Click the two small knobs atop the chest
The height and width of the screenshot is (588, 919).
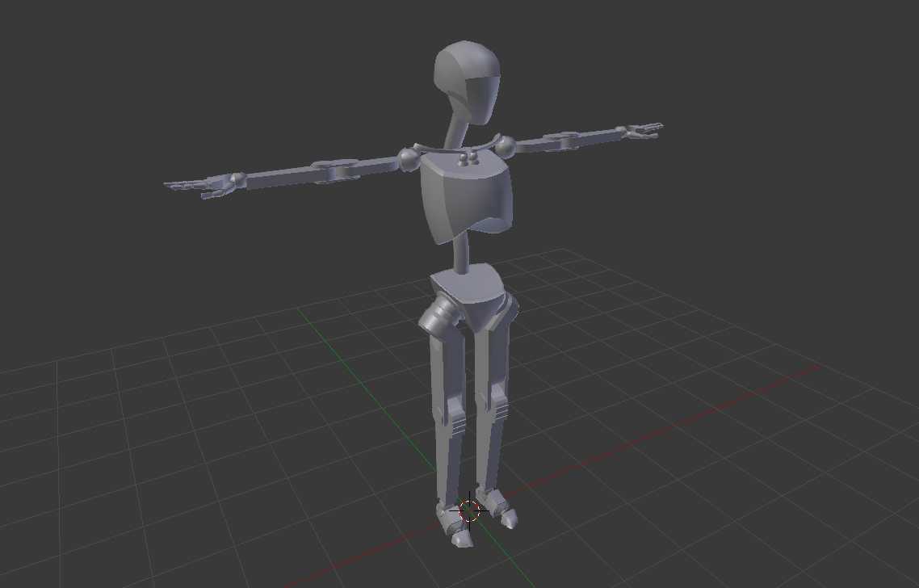coord(467,159)
